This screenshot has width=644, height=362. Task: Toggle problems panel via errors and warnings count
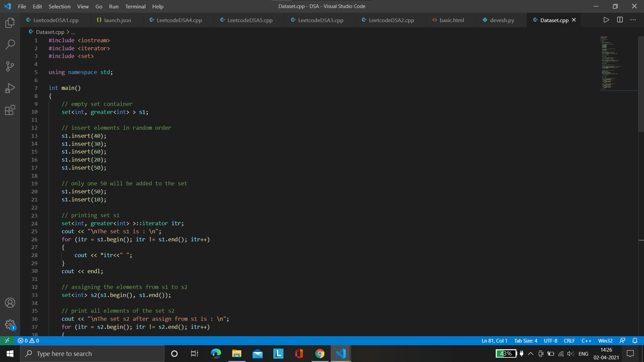click(x=29, y=341)
